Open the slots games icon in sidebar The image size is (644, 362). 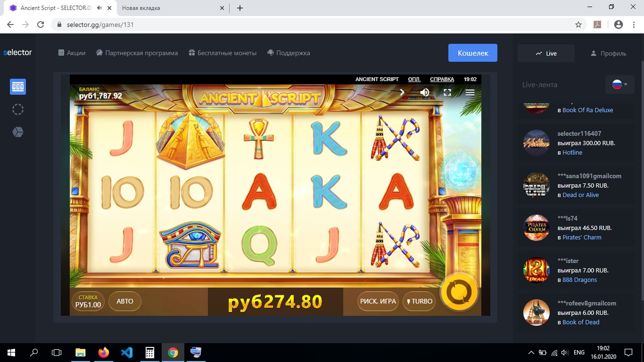[x=18, y=86]
